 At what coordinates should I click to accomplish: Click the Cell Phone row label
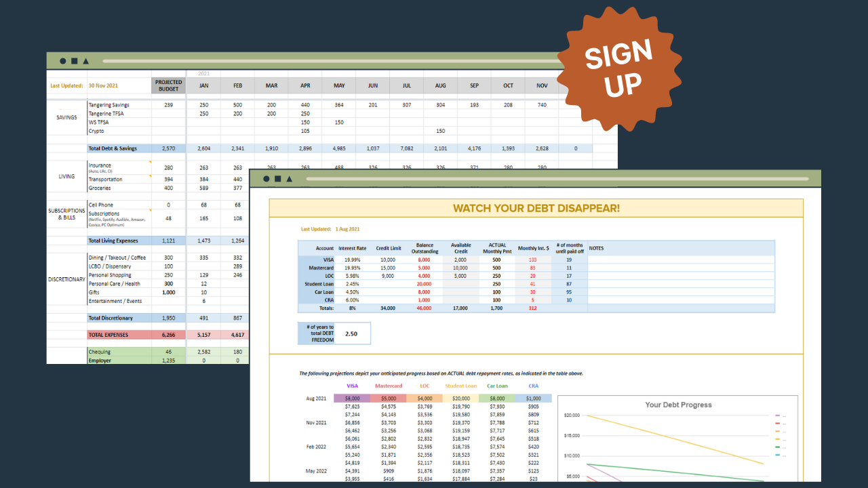[x=101, y=205]
